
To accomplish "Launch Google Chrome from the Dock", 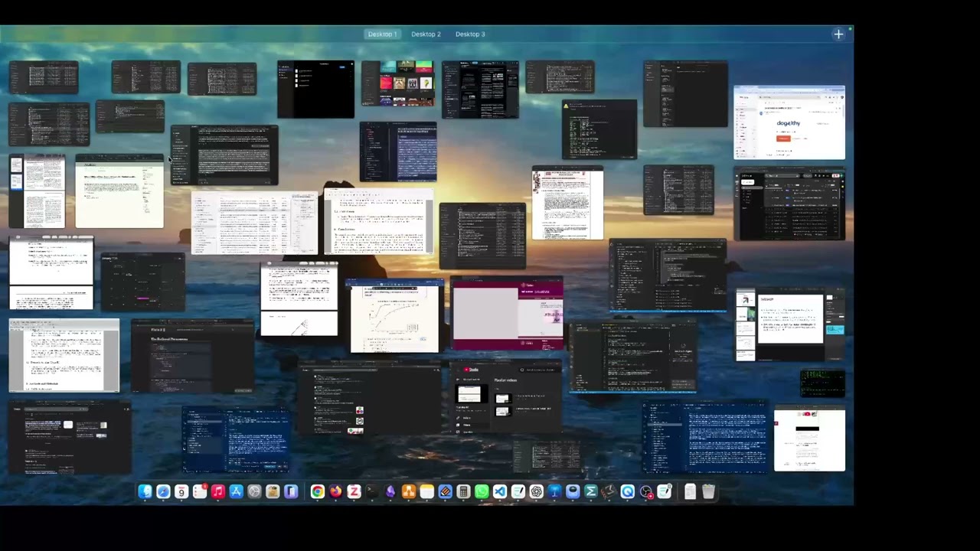I will click(x=317, y=492).
